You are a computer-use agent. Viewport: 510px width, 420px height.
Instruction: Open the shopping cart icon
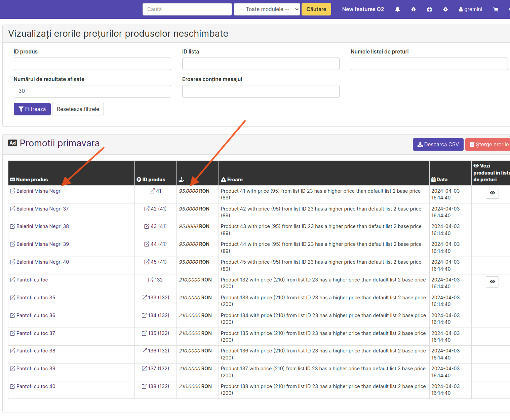pyautogui.click(x=496, y=9)
